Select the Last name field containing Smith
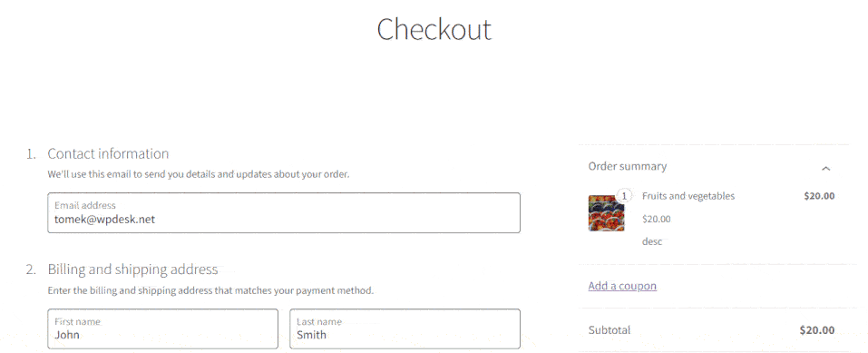 (405, 328)
